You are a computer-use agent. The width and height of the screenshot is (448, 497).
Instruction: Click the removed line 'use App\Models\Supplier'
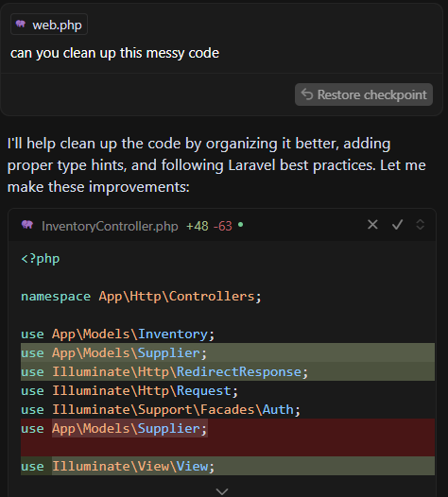click(228, 429)
